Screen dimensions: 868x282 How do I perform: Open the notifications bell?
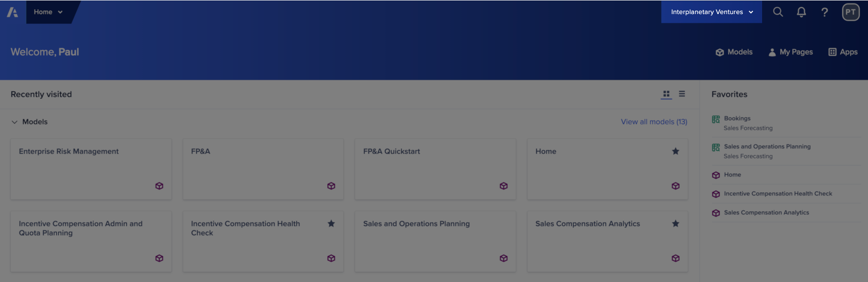[x=801, y=12]
